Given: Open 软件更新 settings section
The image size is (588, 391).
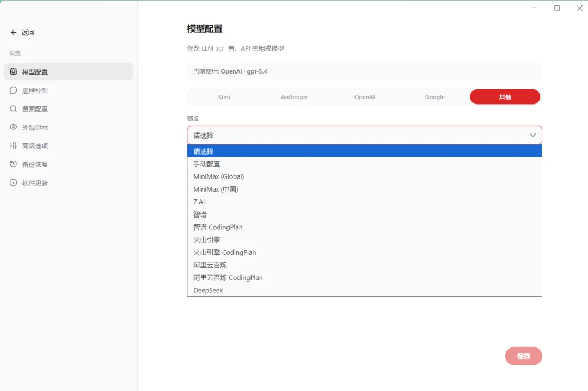Looking at the screenshot, I should (69, 183).
